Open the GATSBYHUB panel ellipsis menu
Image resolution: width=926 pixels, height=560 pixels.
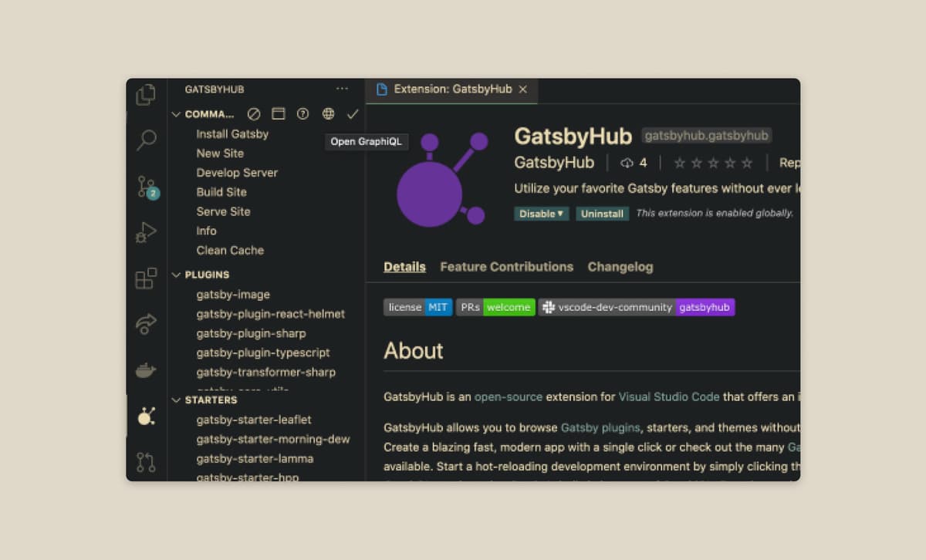[x=342, y=89]
